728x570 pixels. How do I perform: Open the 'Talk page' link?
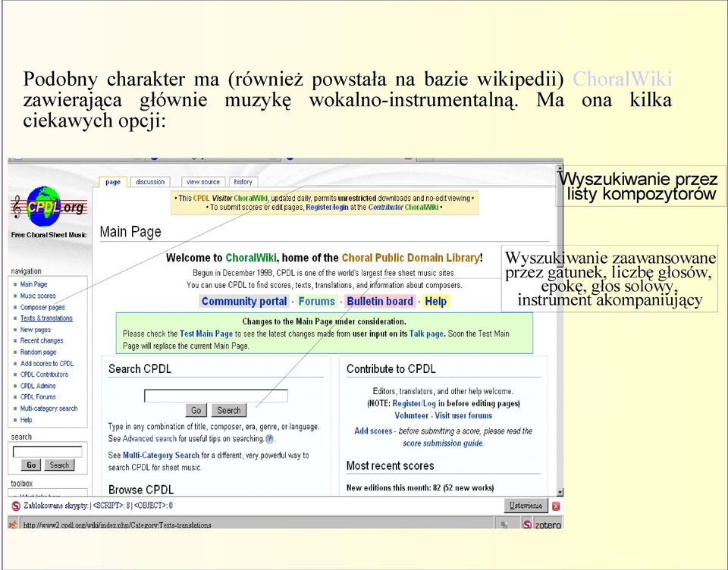coord(426,334)
